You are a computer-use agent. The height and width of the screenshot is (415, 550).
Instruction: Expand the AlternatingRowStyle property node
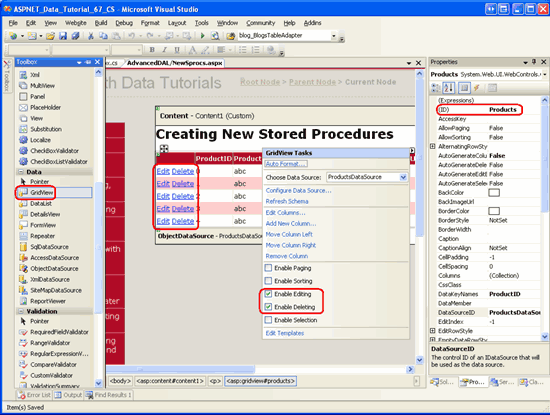click(433, 146)
